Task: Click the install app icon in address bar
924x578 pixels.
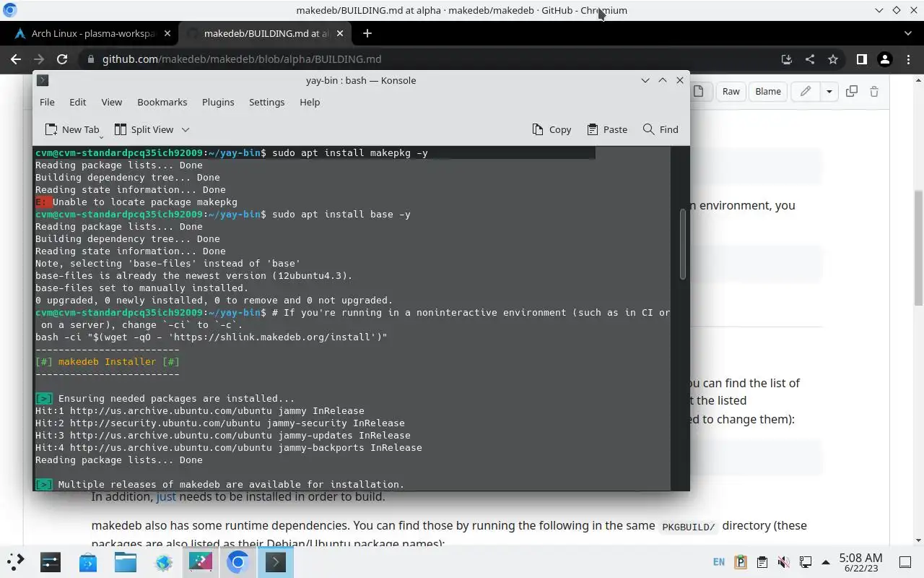Action: click(x=787, y=59)
